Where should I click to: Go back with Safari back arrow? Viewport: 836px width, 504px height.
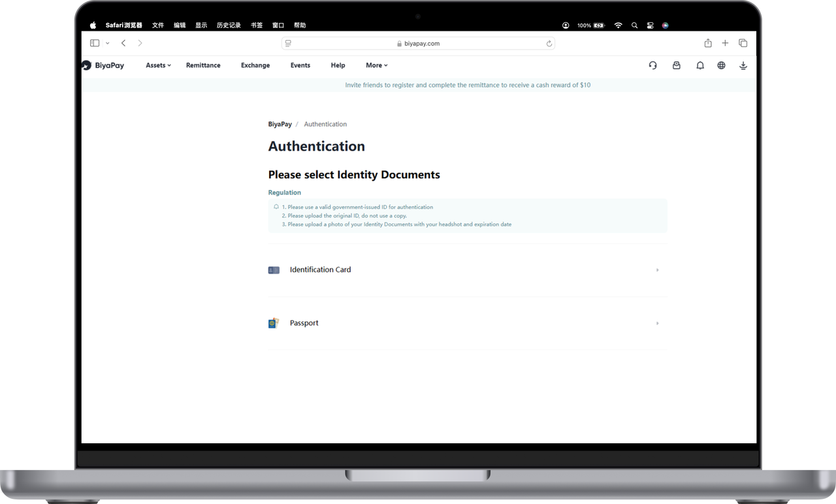pos(123,43)
